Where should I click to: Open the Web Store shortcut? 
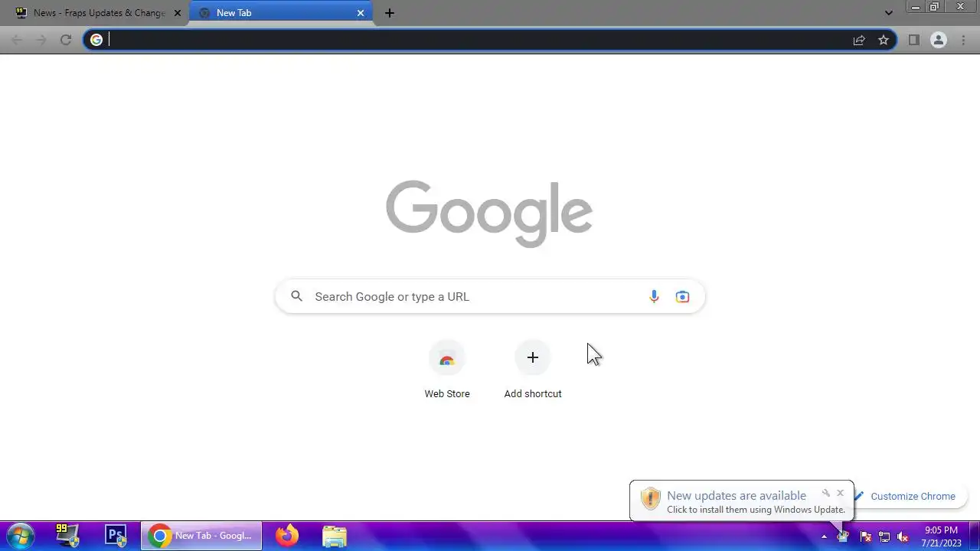447,370
